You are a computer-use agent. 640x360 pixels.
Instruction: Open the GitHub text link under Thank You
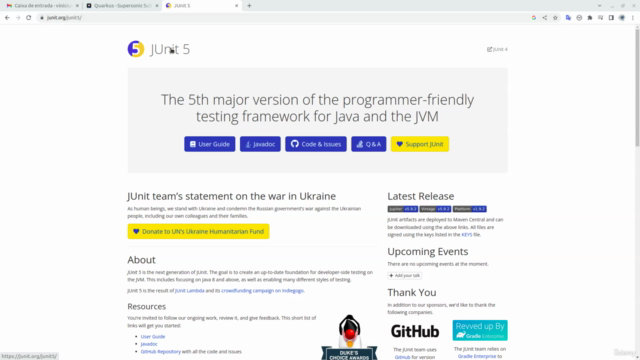click(402, 357)
